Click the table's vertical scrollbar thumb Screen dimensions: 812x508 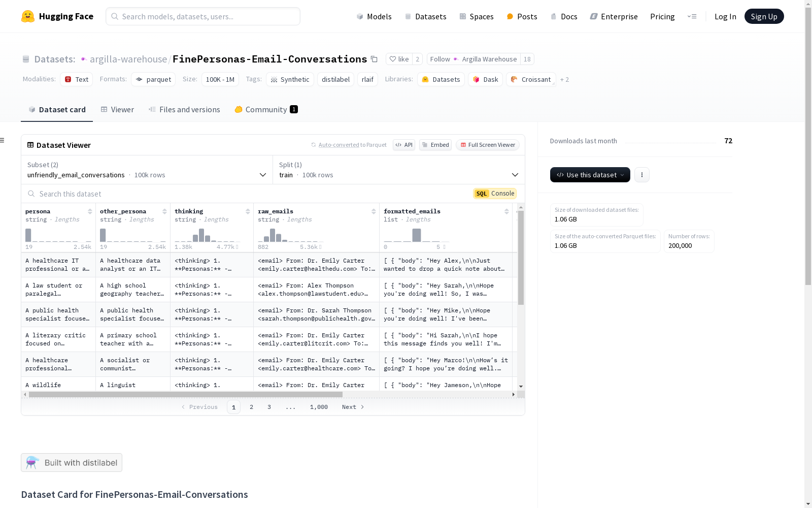point(521,258)
